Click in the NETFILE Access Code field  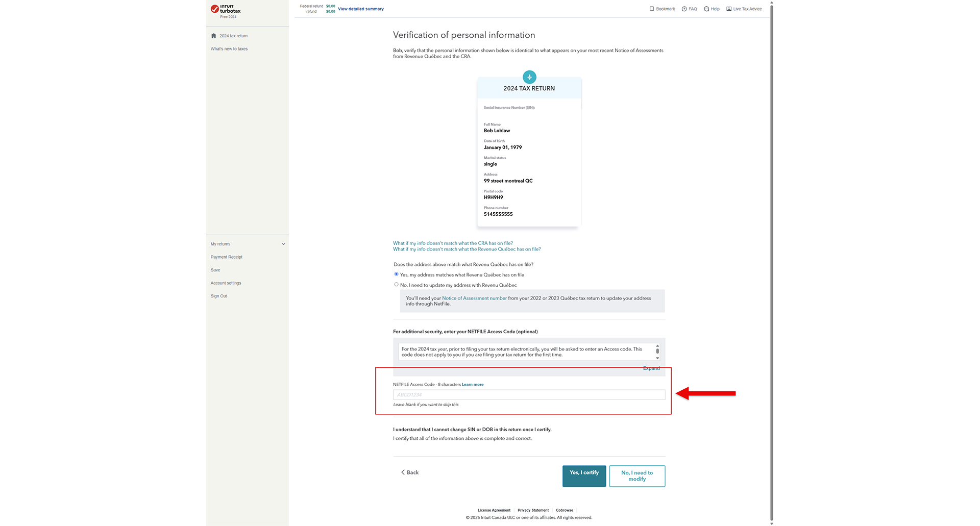(x=529, y=395)
